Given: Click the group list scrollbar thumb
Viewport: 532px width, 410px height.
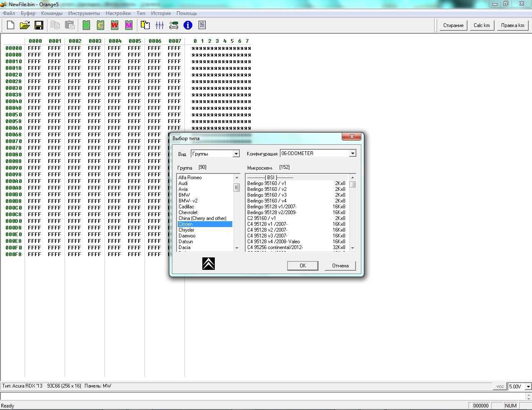Looking at the screenshot, I should coord(237,188).
